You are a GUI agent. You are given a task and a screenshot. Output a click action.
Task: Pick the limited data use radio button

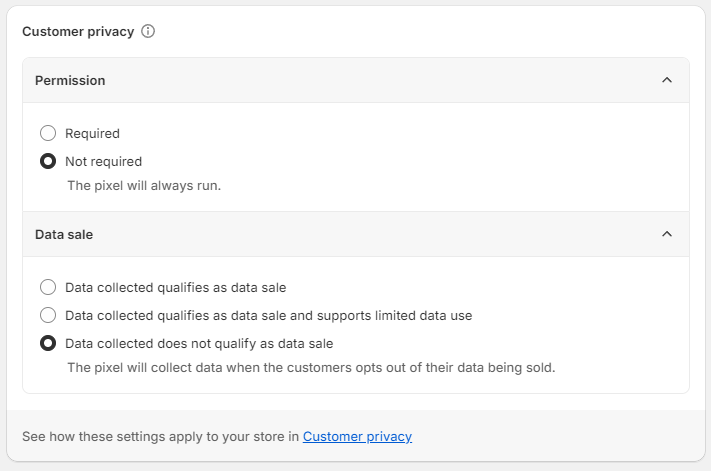point(48,315)
